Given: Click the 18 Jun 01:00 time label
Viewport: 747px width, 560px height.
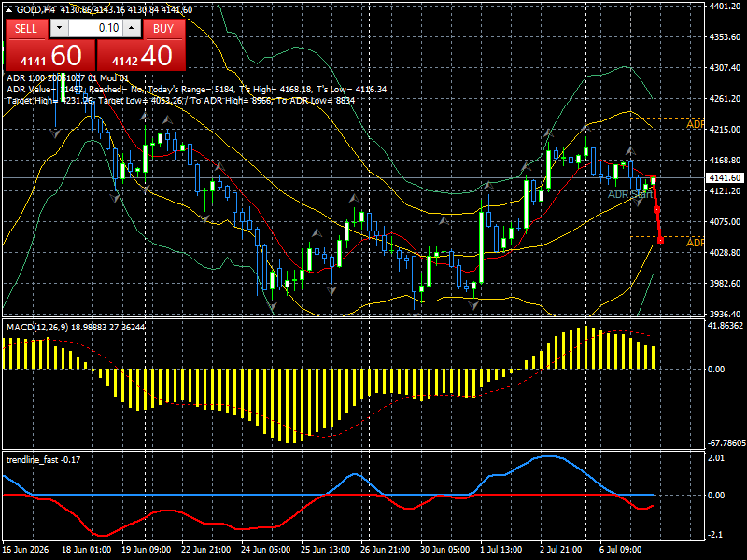Looking at the screenshot, I should click(87, 550).
